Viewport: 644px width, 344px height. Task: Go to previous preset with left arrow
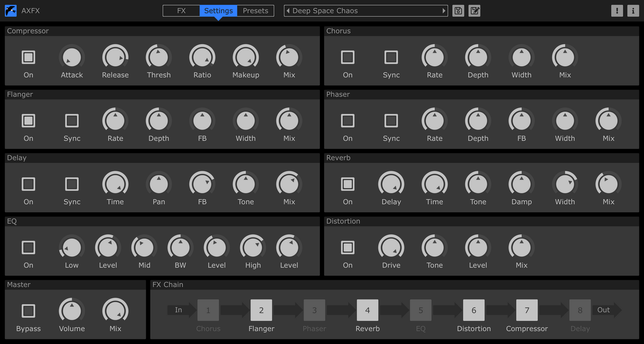pyautogui.click(x=288, y=11)
